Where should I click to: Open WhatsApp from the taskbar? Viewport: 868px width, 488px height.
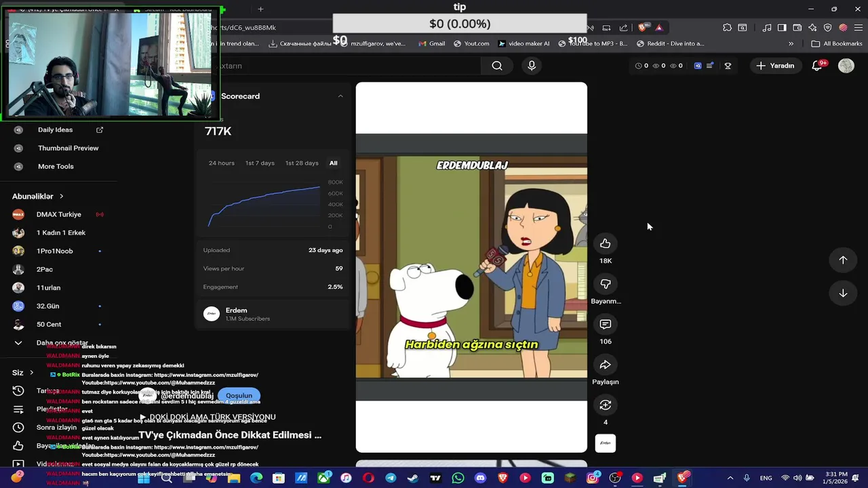click(x=458, y=478)
